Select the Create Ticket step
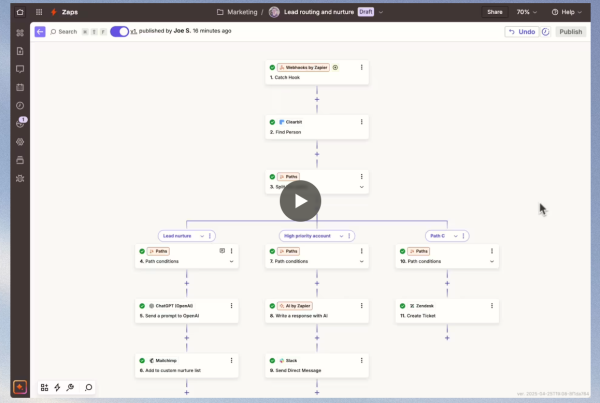 (x=447, y=311)
